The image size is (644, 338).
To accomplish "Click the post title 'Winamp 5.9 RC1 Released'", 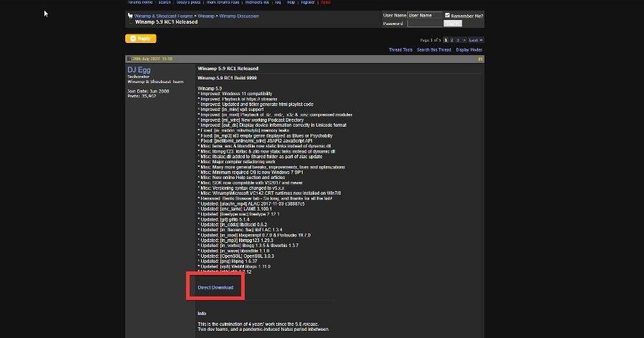I will (x=228, y=68).
